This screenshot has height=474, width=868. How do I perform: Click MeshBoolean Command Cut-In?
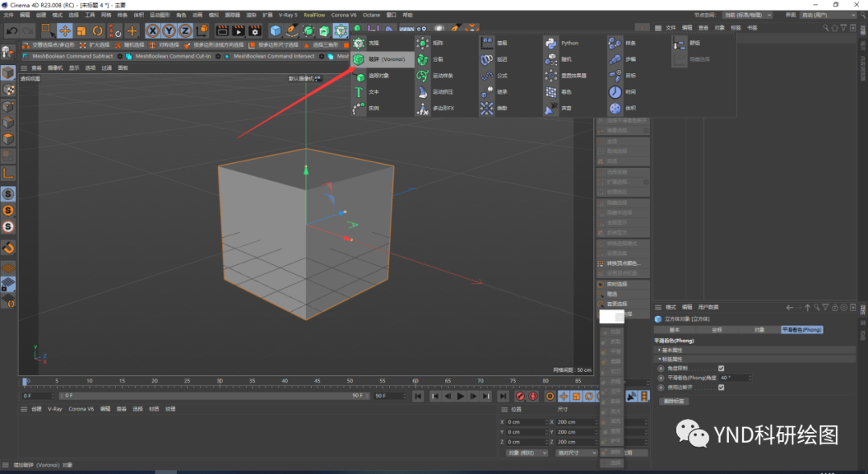(174, 56)
